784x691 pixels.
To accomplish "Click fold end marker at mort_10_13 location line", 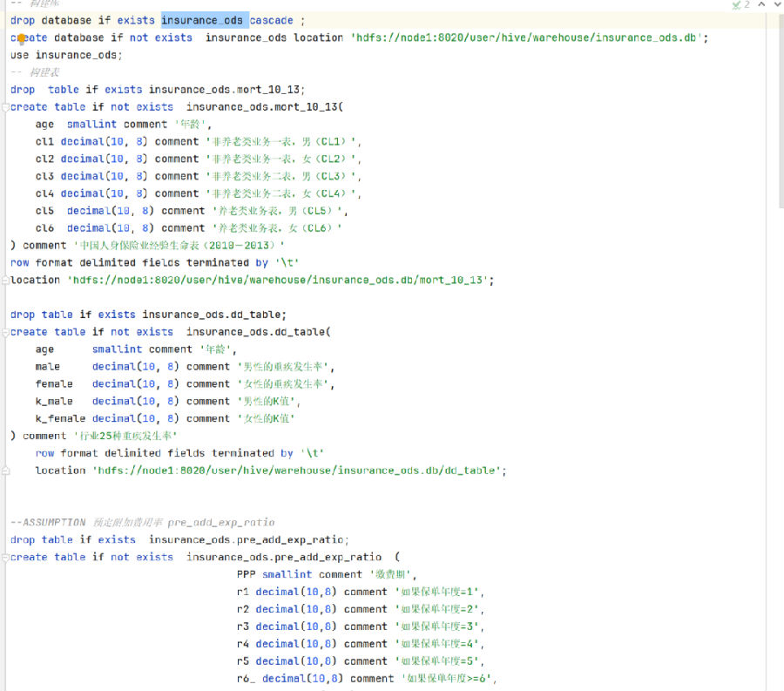I will 5,281.
